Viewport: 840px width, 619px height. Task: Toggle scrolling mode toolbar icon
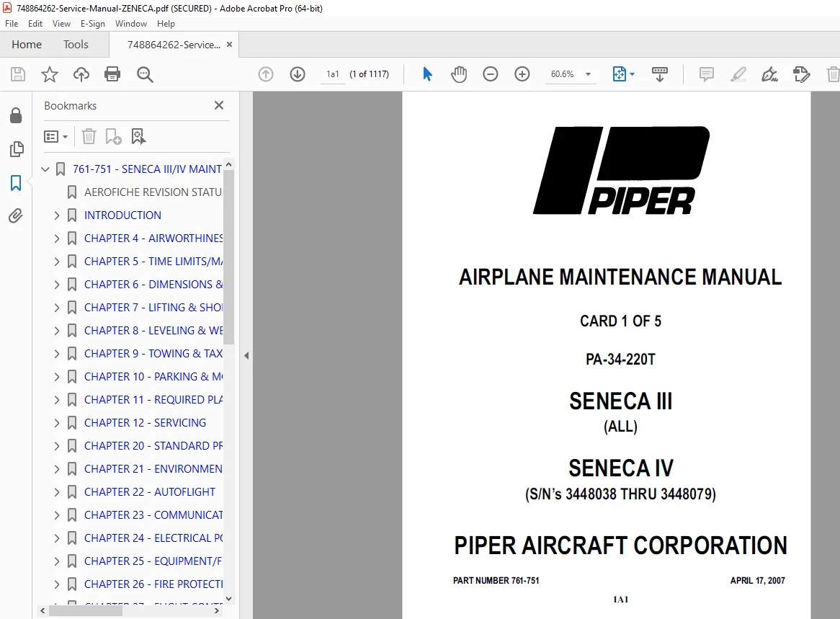tap(659, 74)
